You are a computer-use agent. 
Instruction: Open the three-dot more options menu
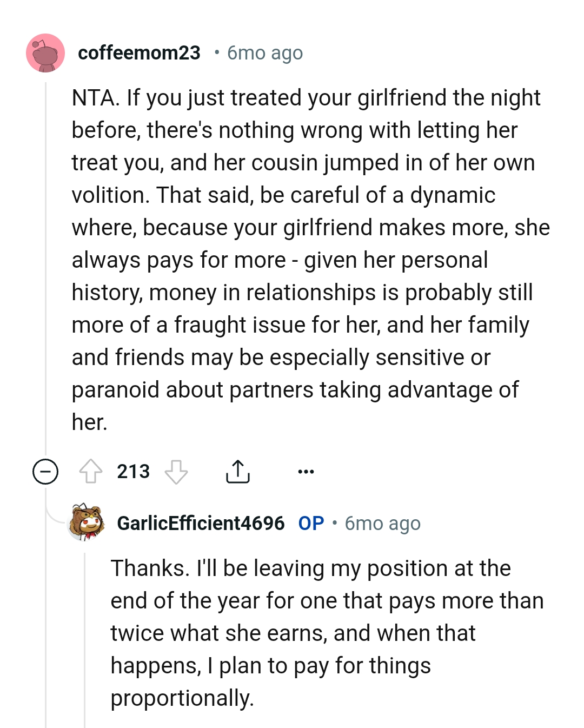pyautogui.click(x=306, y=472)
